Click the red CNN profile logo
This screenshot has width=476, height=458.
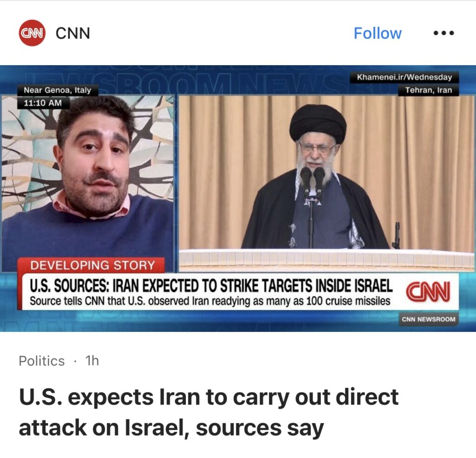tap(32, 33)
